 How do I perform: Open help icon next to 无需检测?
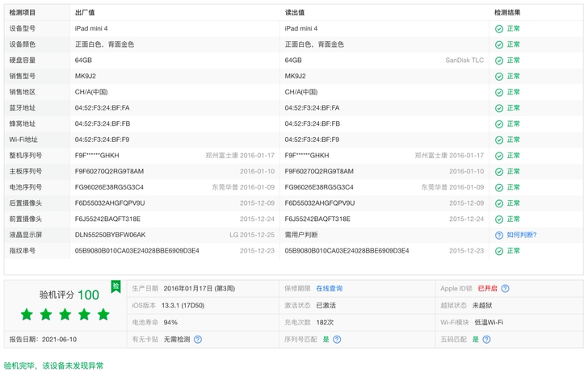198,340
